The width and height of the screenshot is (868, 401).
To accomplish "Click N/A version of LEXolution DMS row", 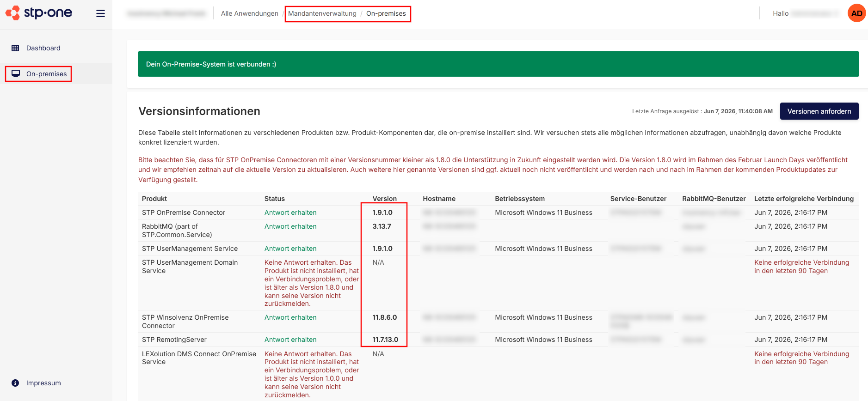I will pos(378,354).
